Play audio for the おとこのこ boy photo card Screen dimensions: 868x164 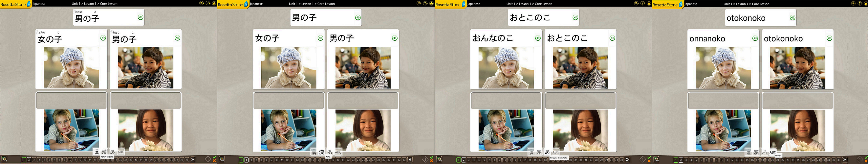pyautogui.click(x=612, y=38)
